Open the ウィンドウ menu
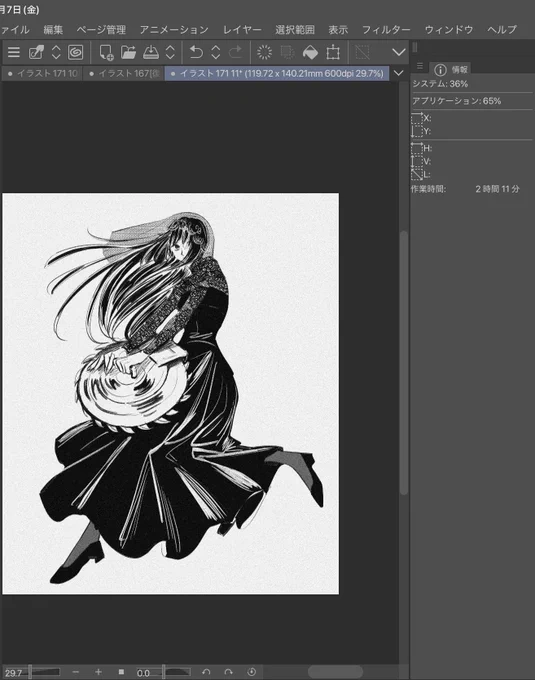This screenshot has height=680, width=535. [x=449, y=29]
